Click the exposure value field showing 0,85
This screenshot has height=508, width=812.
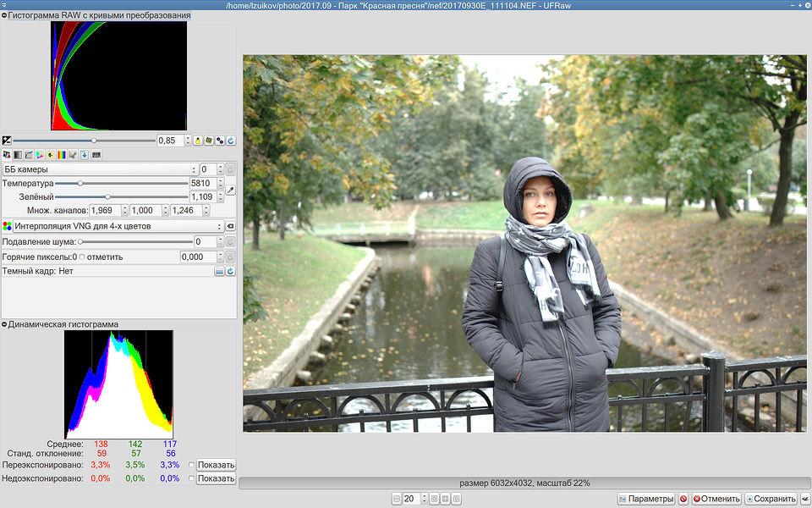[x=170, y=141]
